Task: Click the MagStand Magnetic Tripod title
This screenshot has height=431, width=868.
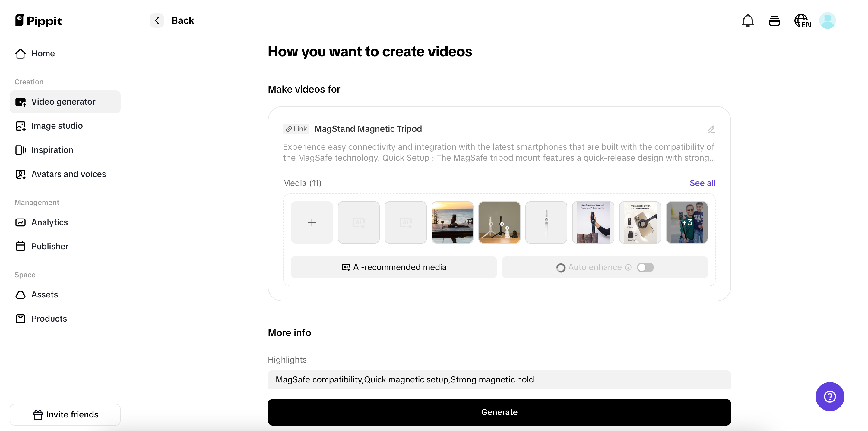Action: (x=368, y=129)
